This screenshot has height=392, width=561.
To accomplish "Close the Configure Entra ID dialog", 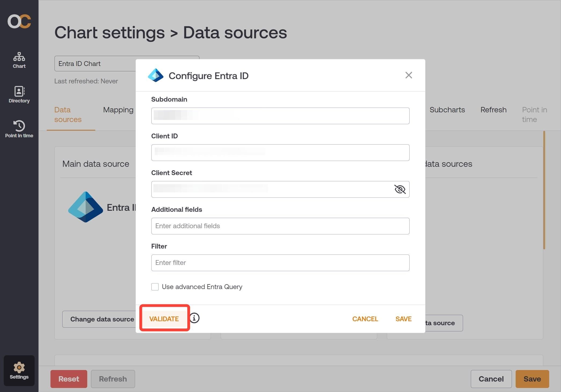I will (x=409, y=75).
